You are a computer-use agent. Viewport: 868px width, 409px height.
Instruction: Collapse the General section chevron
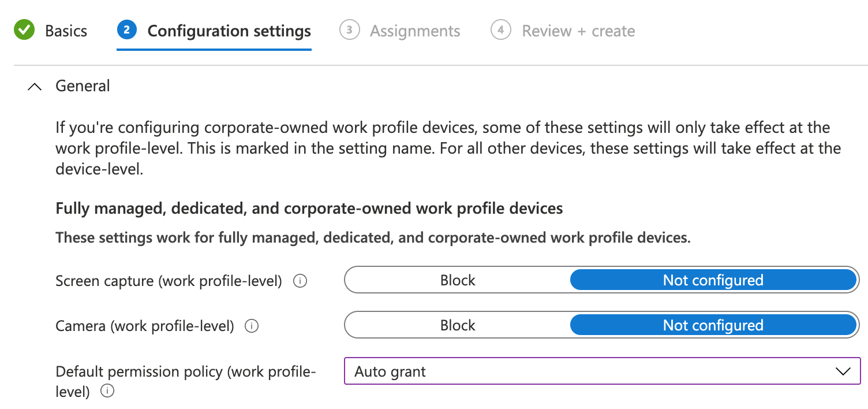point(35,87)
